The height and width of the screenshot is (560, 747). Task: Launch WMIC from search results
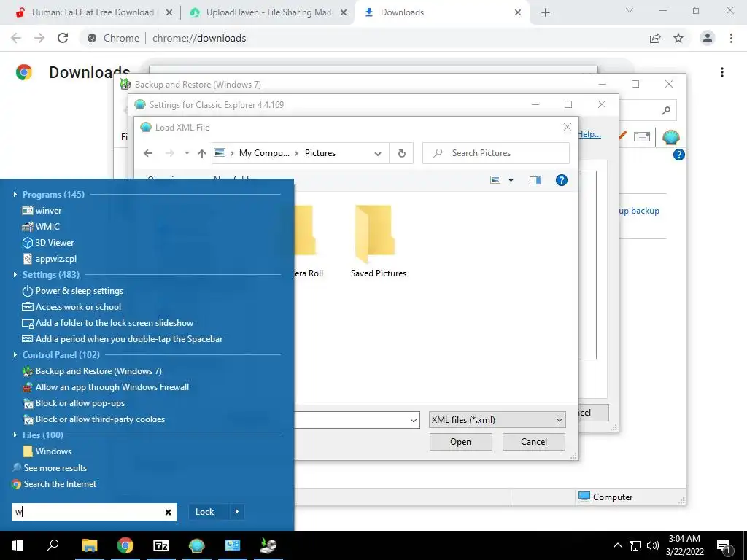click(x=41, y=227)
